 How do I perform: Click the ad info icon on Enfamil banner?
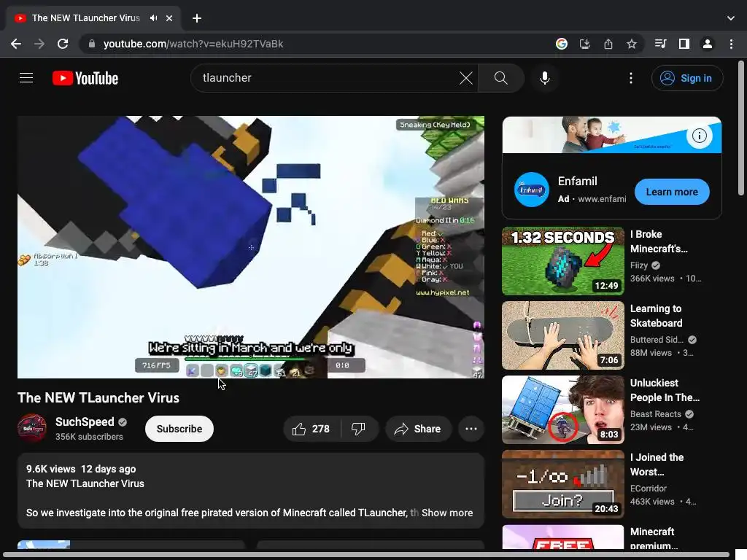click(700, 136)
